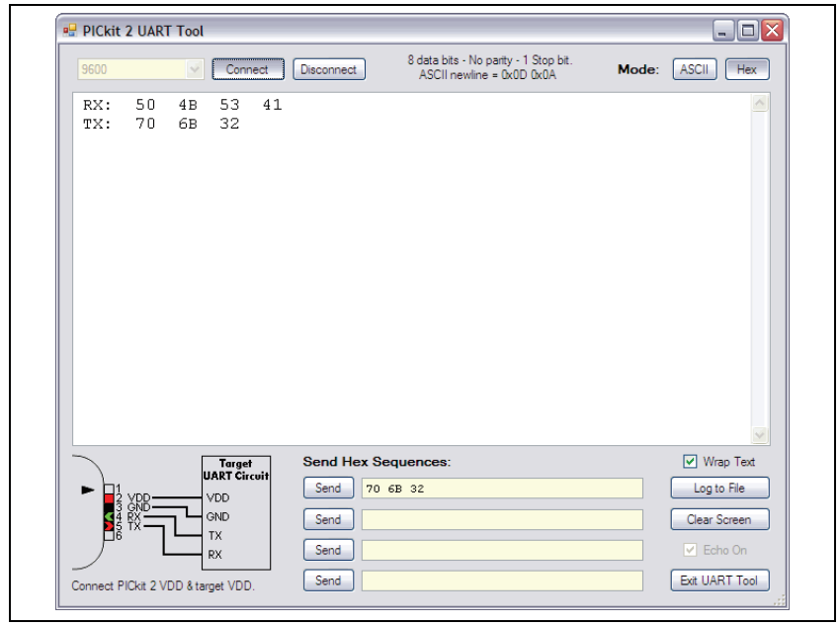Click Clear Screen button
This screenshot has width=840, height=626.
[x=719, y=519]
